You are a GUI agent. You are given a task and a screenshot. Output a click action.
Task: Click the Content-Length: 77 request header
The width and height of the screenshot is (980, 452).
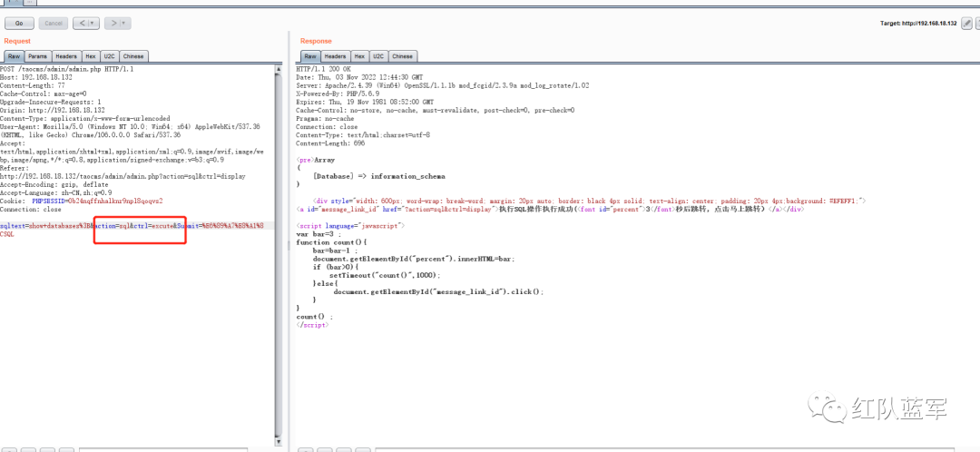pos(33,85)
